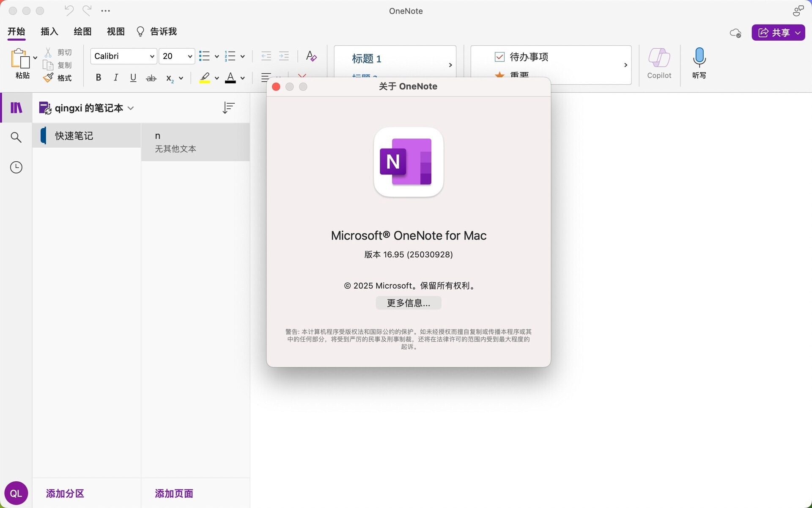Viewport: 812px width, 508px height.
Task: Click the Cut scissors icon
Action: tap(48, 52)
